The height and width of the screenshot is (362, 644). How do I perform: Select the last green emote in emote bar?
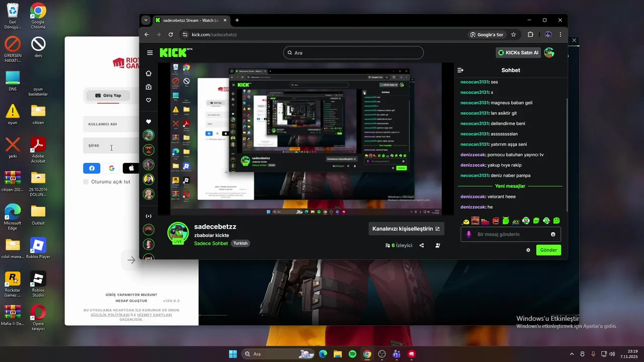click(556, 221)
